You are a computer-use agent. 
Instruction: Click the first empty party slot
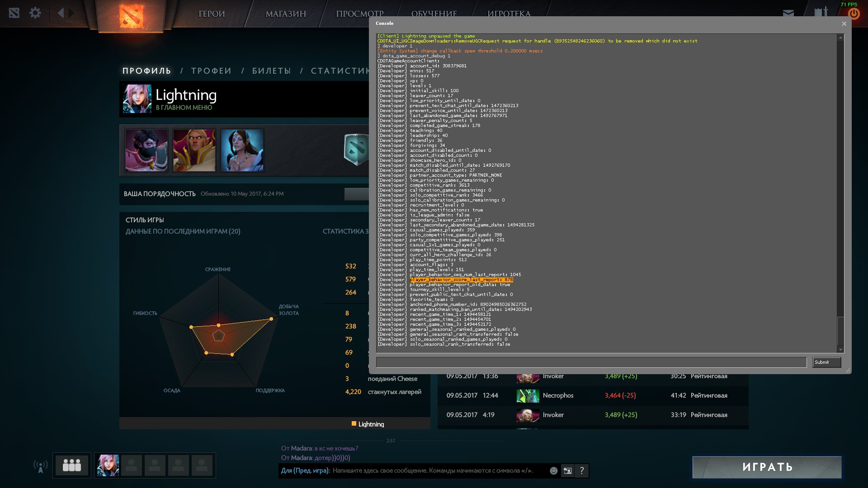point(132,465)
